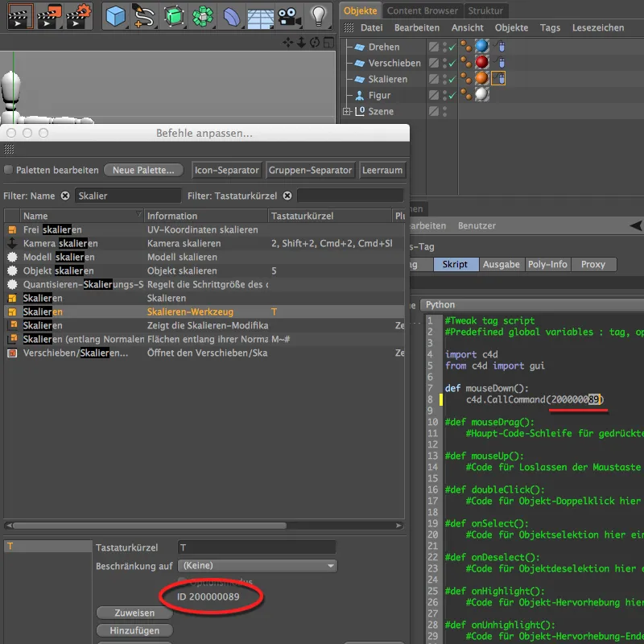Select the Spline pen tool icon

point(144,16)
